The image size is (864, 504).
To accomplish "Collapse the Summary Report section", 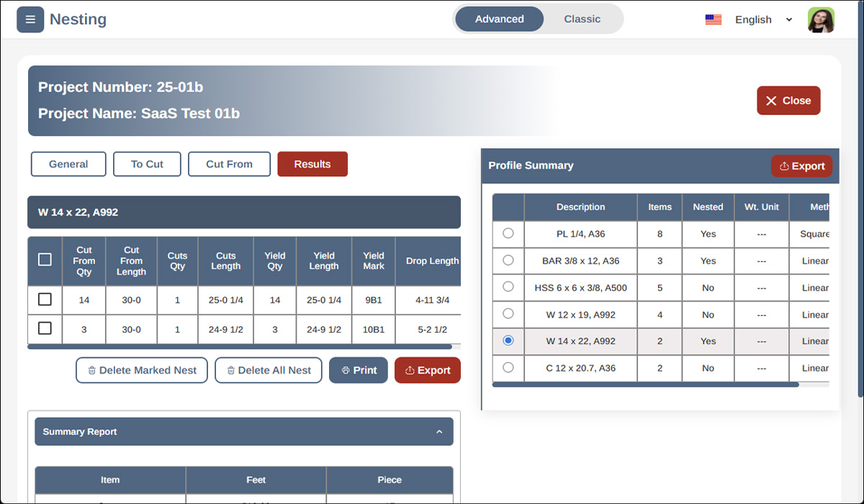I will [439, 432].
